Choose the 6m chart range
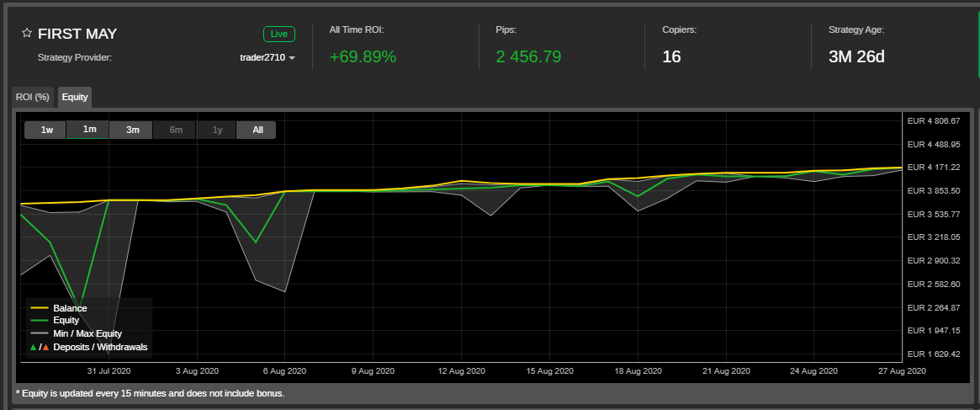The height and width of the screenshot is (410, 980). pyautogui.click(x=176, y=130)
